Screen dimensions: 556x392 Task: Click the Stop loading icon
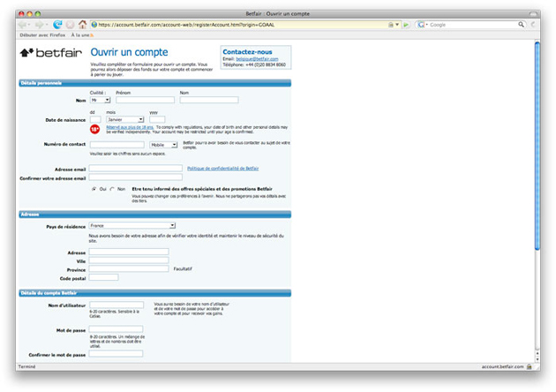[71, 25]
